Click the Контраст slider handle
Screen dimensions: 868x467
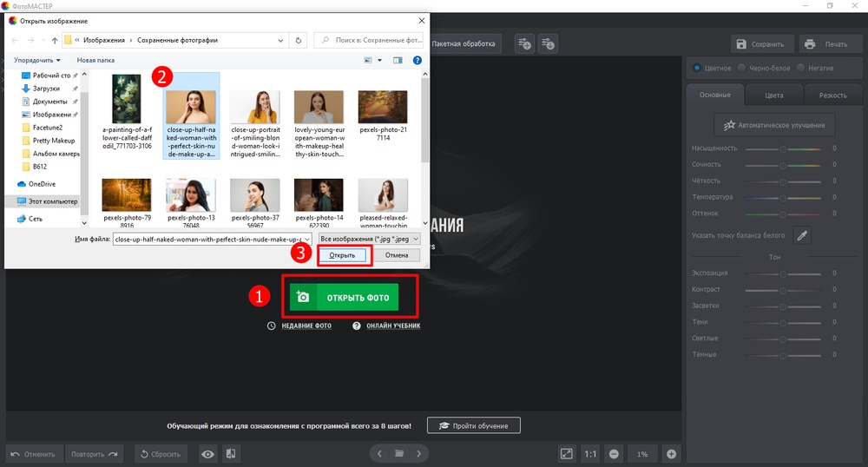[x=783, y=291]
